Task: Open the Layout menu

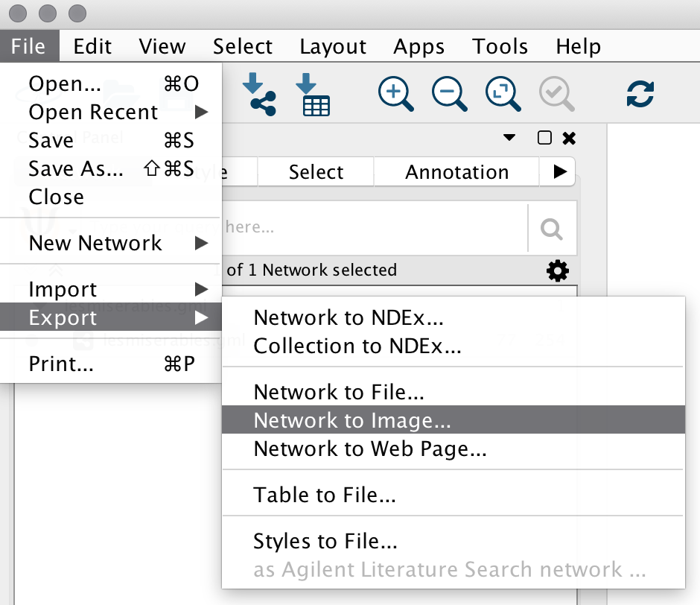Action: [333, 46]
